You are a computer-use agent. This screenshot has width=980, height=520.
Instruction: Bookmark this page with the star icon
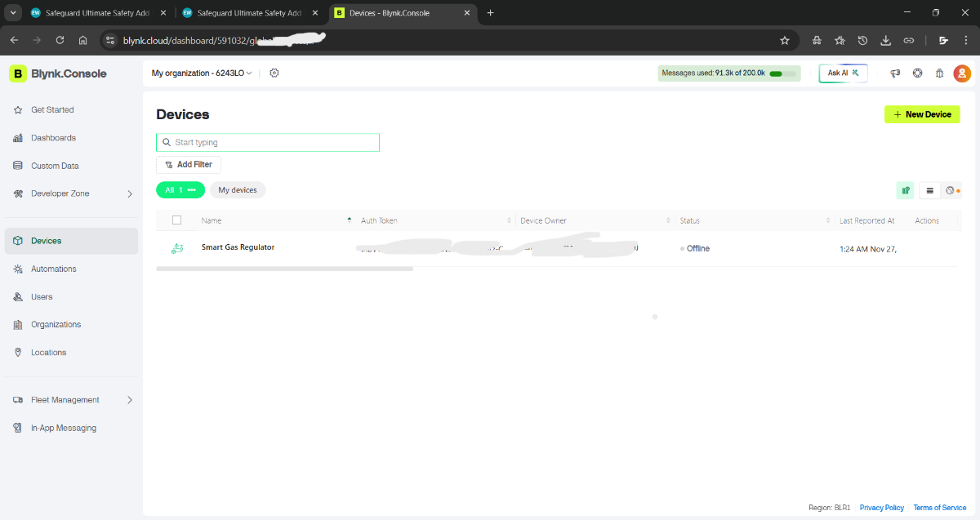click(785, 40)
